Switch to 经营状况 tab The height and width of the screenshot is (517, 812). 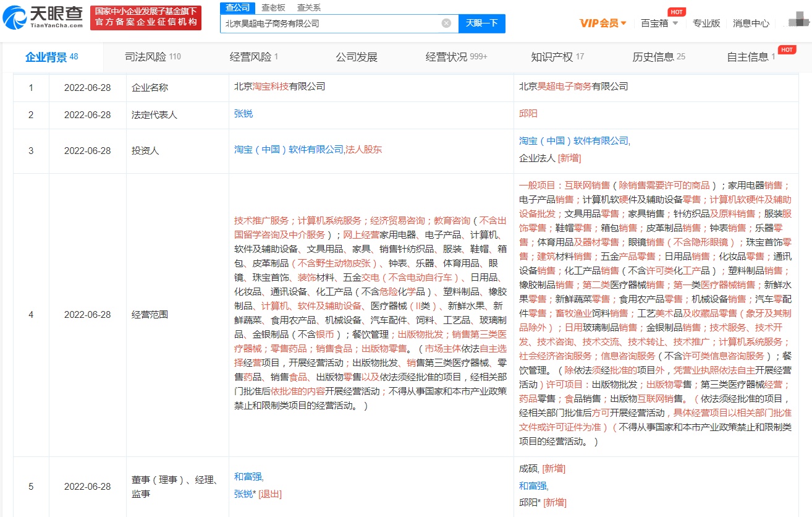click(457, 57)
